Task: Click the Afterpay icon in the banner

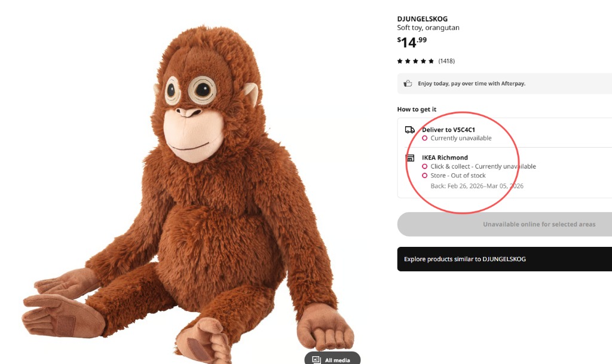Action: pyautogui.click(x=408, y=84)
